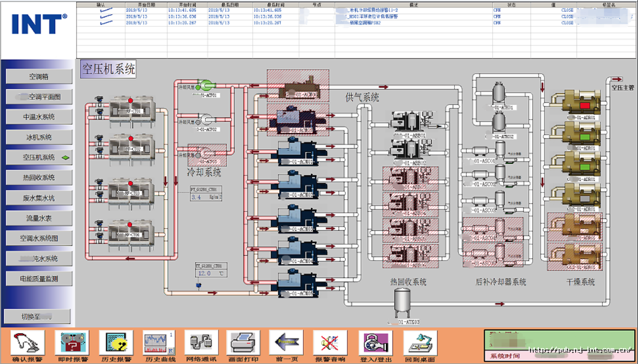
Task: Click the hatched cooling fan ACF03
Action: pos(208,155)
